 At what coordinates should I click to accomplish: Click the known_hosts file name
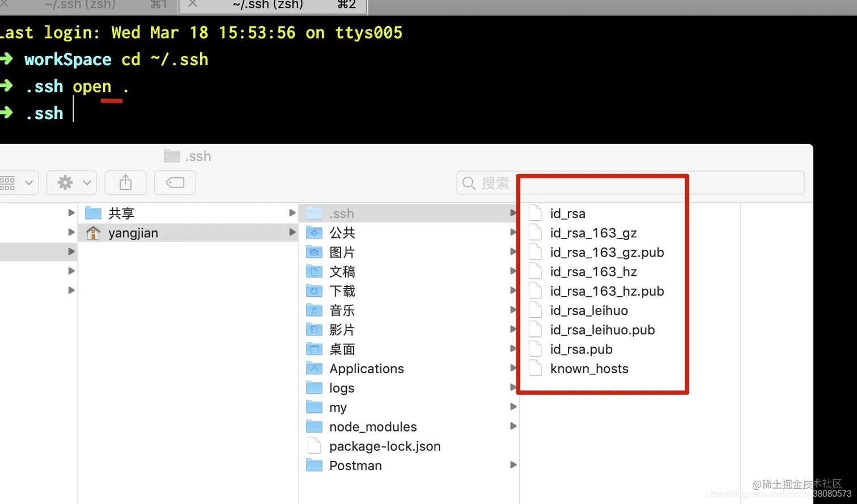pos(589,369)
